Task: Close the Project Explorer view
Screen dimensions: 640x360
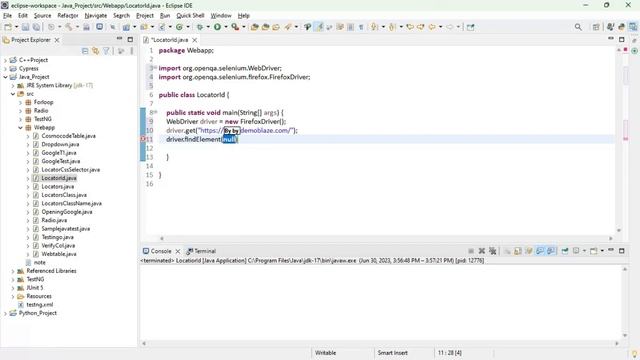Action: point(57,40)
